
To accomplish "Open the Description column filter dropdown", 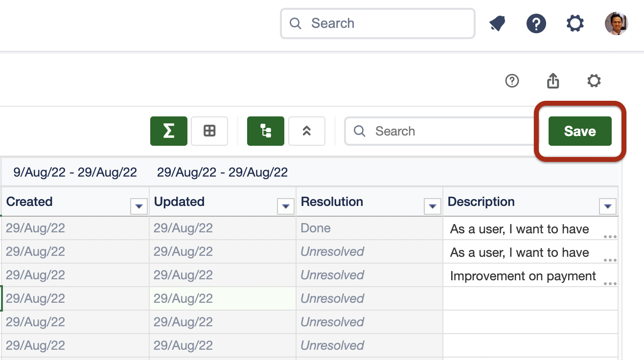I will click(x=607, y=207).
